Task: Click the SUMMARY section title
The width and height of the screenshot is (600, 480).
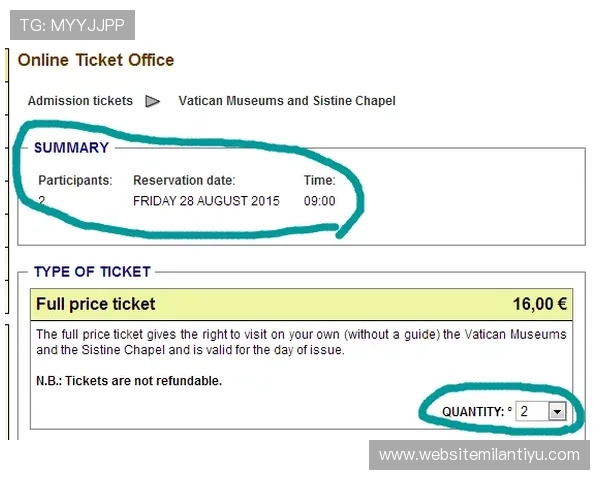Action: click(71, 148)
